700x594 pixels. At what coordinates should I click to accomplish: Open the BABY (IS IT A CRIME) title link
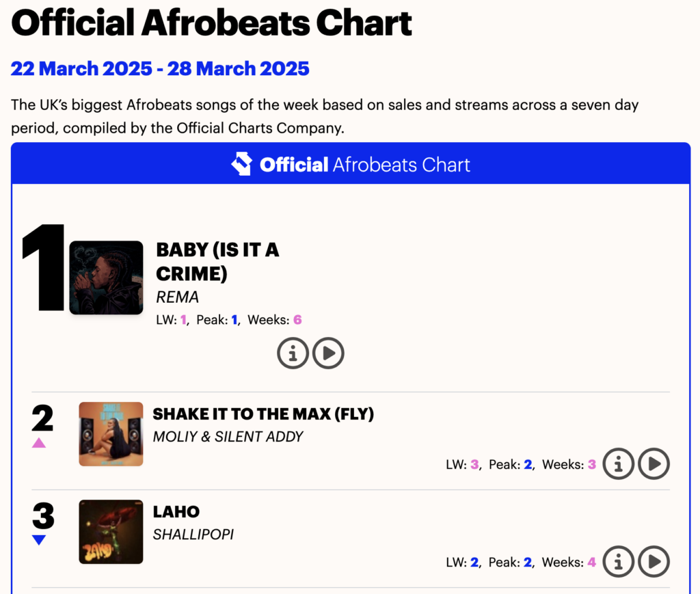(x=217, y=261)
